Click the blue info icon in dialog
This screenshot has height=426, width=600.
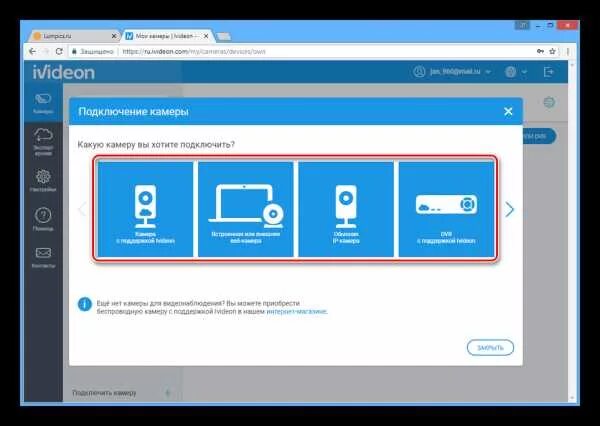tap(85, 305)
